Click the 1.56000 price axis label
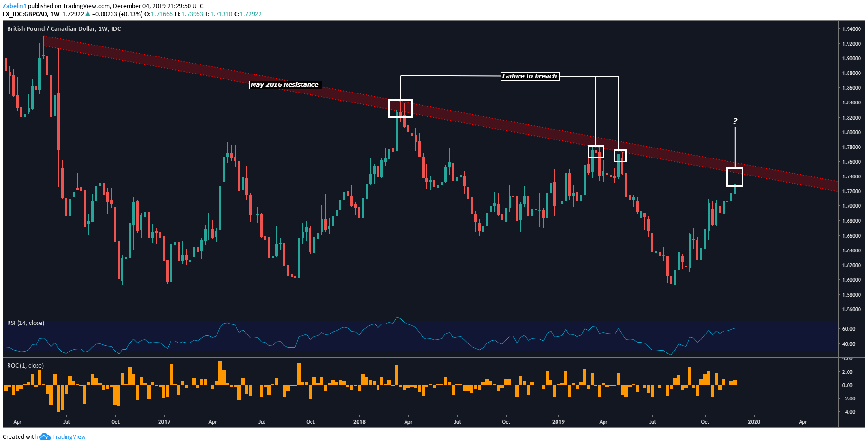 click(x=851, y=309)
